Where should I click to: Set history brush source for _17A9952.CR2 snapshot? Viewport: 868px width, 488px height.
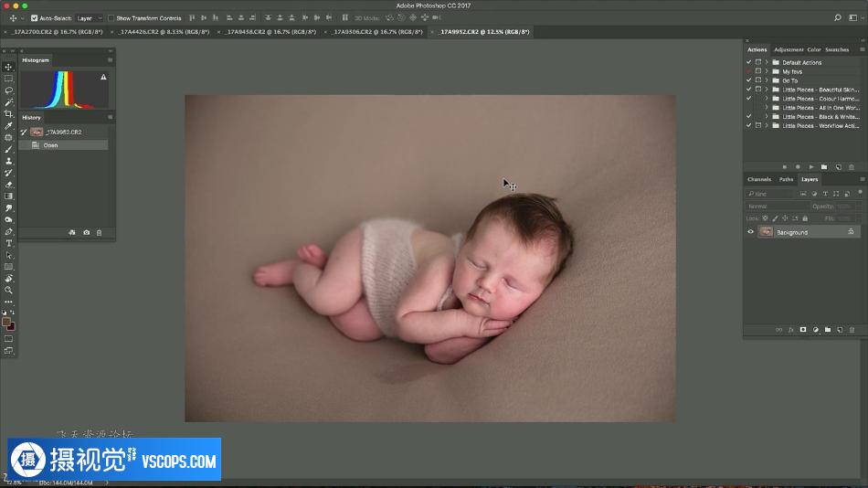point(24,132)
